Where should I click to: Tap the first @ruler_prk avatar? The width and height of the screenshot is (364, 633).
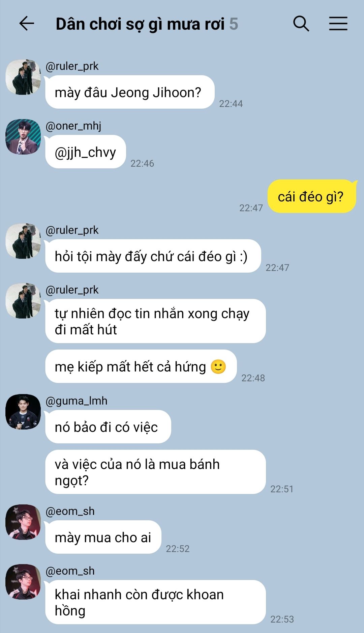tap(23, 77)
